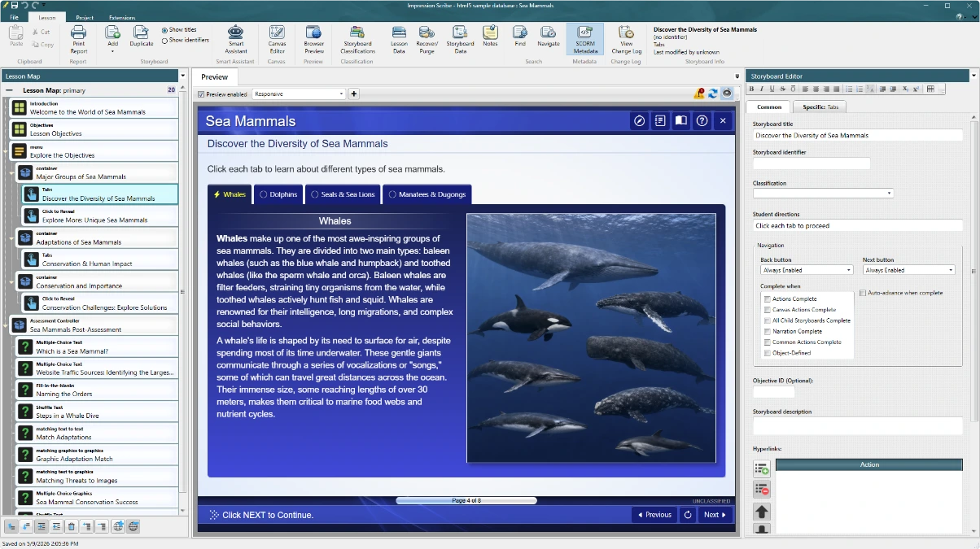Move hyperlink up with arrow button
Viewport: 980px width, 549px height.
(x=762, y=512)
